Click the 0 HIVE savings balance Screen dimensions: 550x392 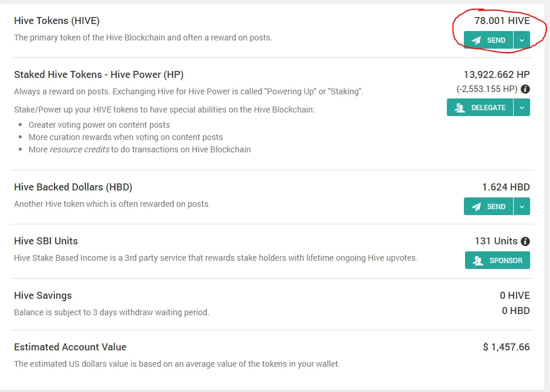pyautogui.click(x=515, y=295)
